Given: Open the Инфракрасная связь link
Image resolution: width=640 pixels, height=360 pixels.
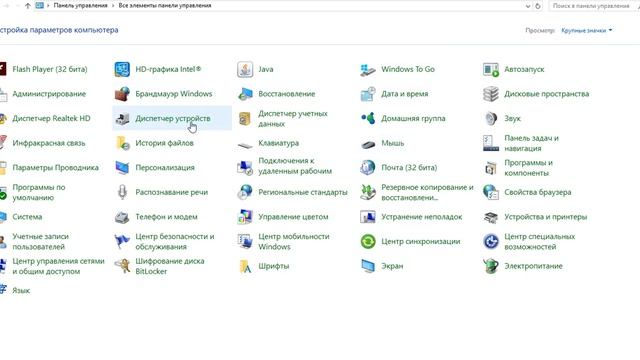Looking at the screenshot, I should (x=49, y=143).
